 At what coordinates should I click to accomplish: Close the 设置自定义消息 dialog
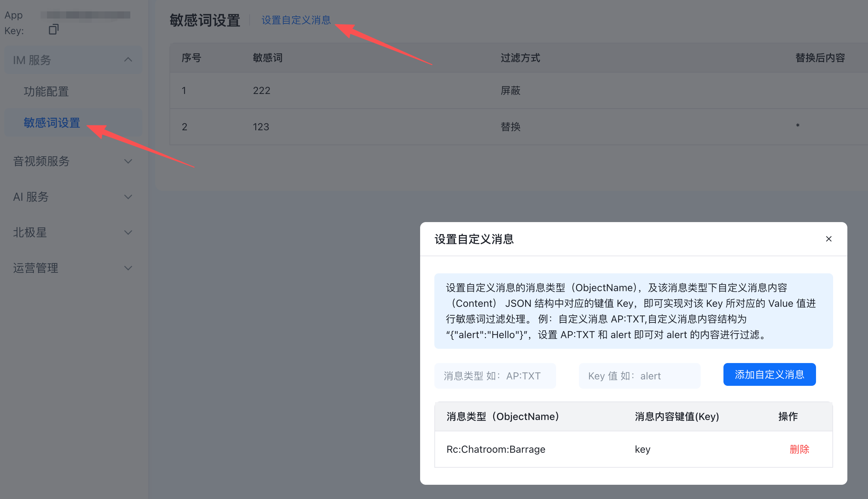tap(829, 239)
